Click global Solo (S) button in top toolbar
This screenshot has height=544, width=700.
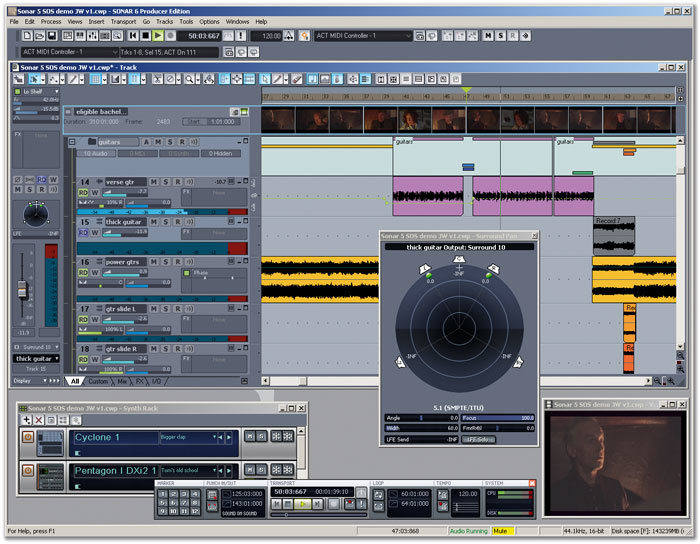click(x=500, y=36)
